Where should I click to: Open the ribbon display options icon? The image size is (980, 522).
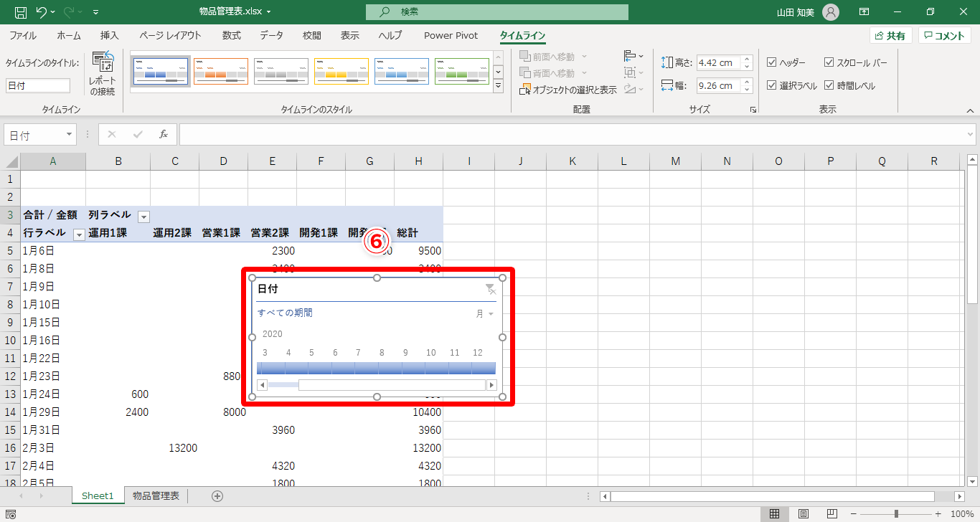[864, 12]
